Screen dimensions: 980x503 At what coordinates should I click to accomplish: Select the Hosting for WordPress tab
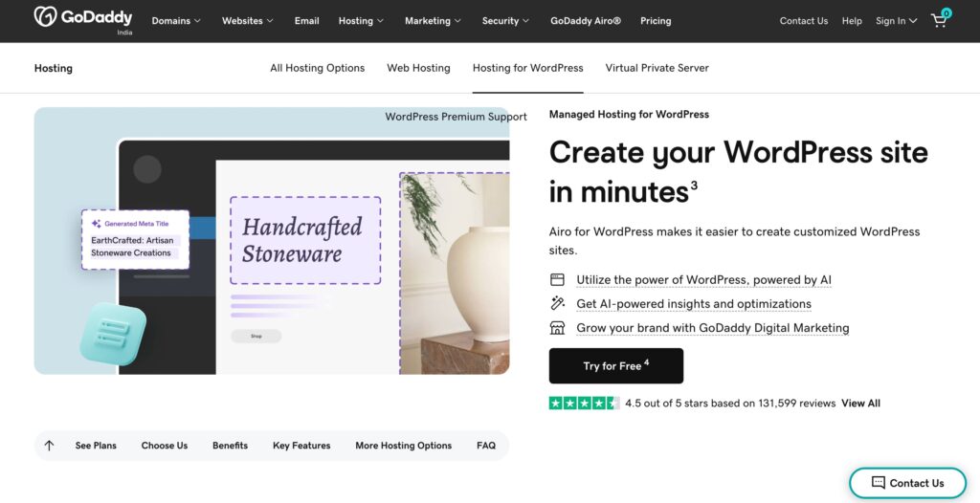click(x=528, y=68)
